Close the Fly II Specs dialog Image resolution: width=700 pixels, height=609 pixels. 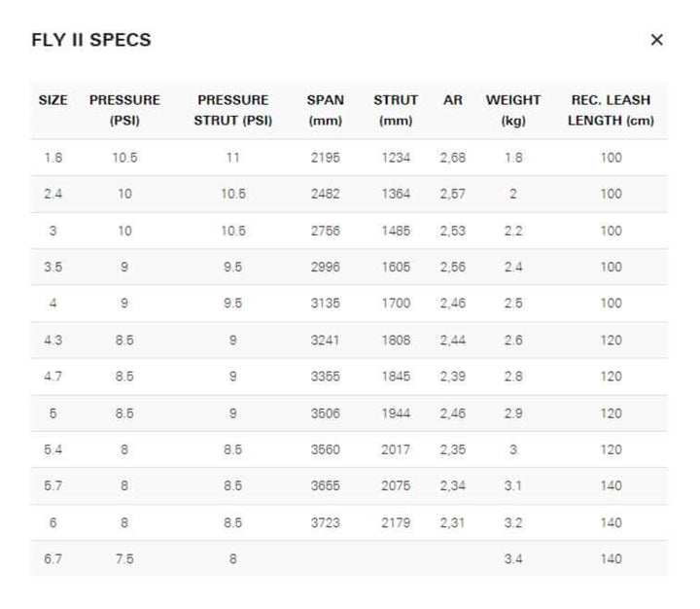click(x=656, y=40)
